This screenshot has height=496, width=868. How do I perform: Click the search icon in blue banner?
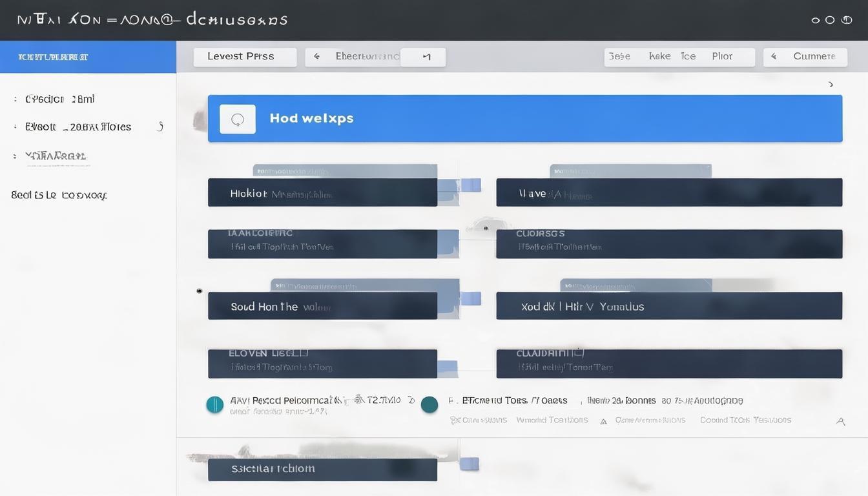237,119
